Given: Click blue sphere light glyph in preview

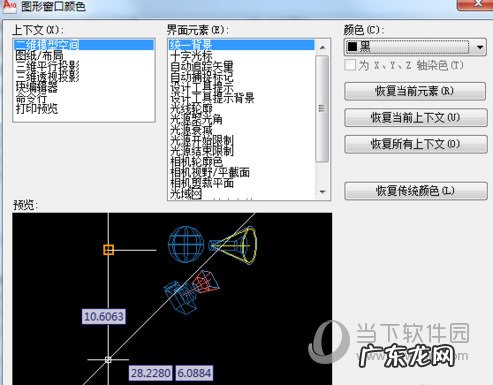Looking at the screenshot, I should tap(186, 245).
